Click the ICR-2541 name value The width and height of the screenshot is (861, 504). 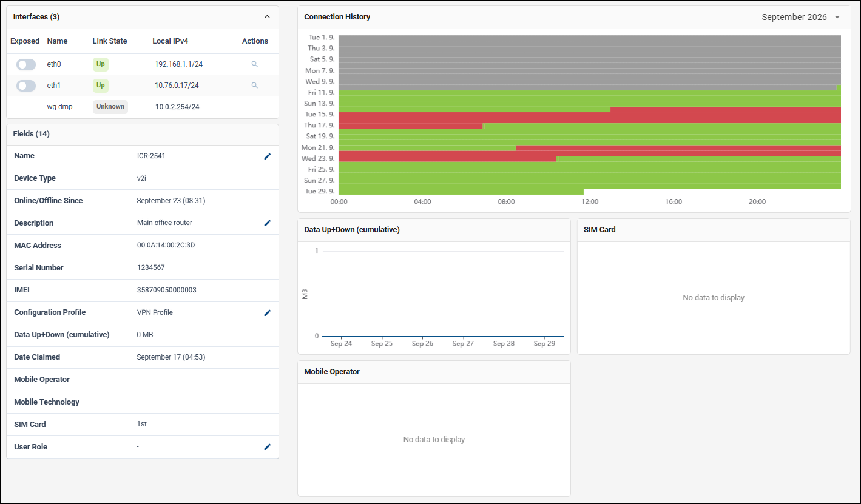[x=151, y=156]
